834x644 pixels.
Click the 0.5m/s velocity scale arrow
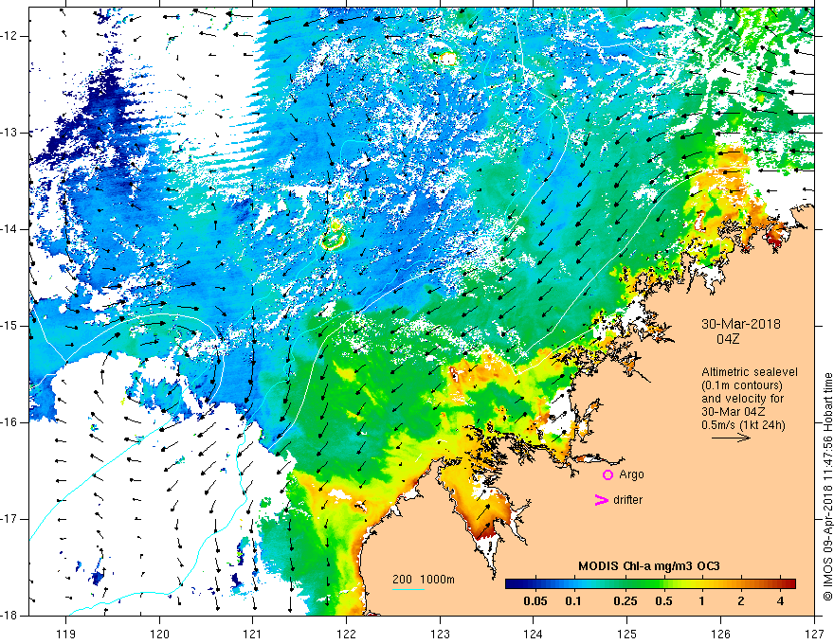[731, 438]
